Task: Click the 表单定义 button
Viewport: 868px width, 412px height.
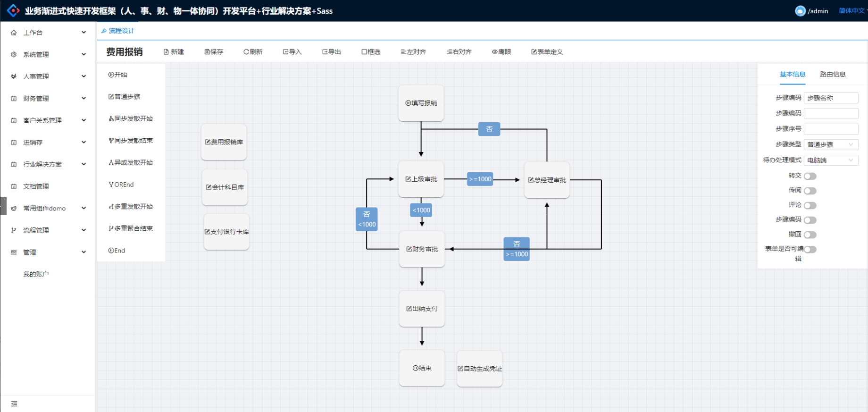Action: [x=547, y=52]
